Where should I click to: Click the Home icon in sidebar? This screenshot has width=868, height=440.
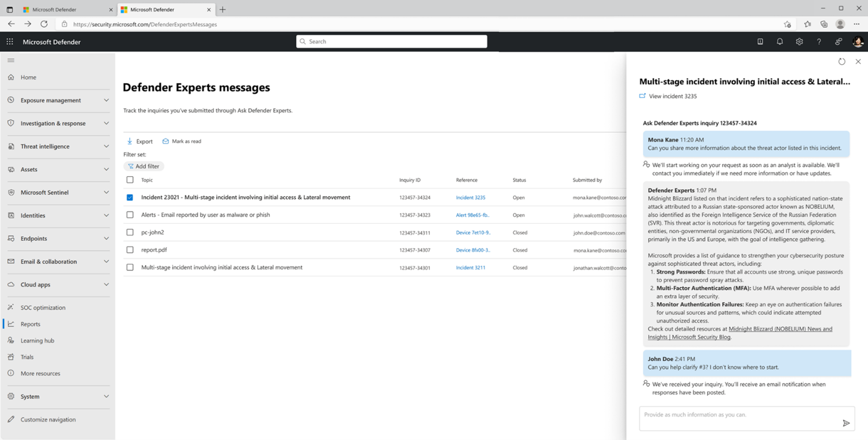tap(11, 77)
